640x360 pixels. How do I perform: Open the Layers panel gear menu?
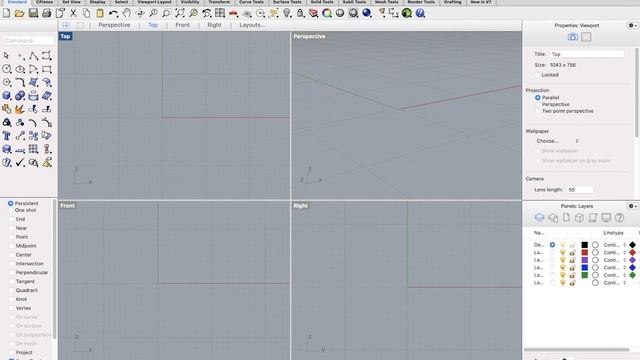click(x=633, y=206)
